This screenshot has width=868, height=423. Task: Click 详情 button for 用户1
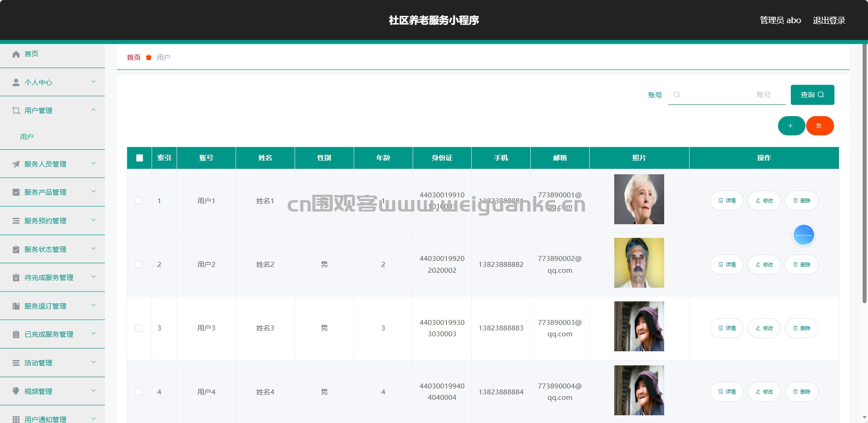[x=727, y=201]
